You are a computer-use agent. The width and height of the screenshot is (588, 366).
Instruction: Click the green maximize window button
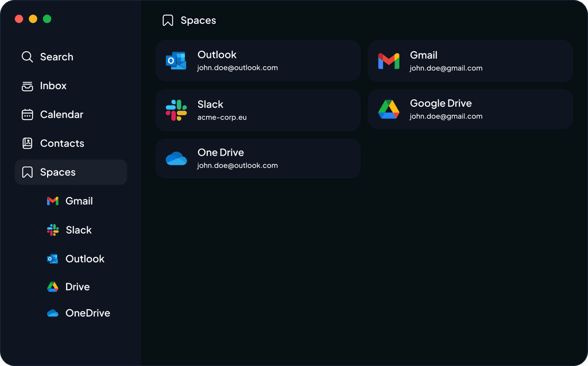pyautogui.click(x=47, y=19)
